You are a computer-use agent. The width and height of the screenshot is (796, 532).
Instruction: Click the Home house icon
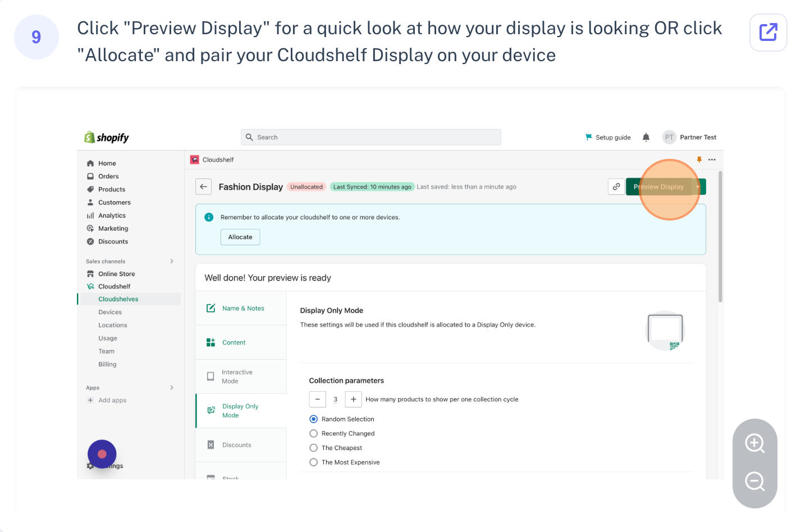click(90, 163)
